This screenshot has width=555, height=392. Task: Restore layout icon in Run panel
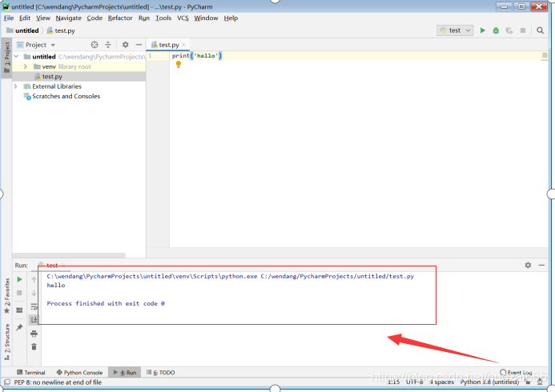19,310
